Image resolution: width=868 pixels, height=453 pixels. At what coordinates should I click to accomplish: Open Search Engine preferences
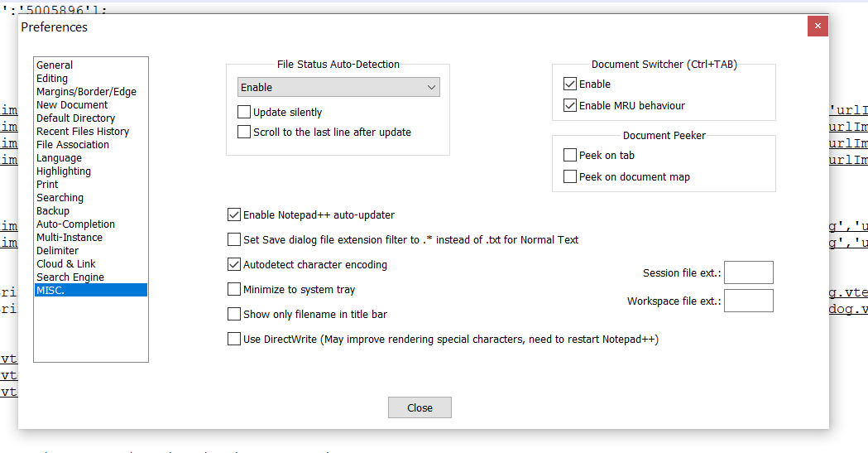click(91, 277)
